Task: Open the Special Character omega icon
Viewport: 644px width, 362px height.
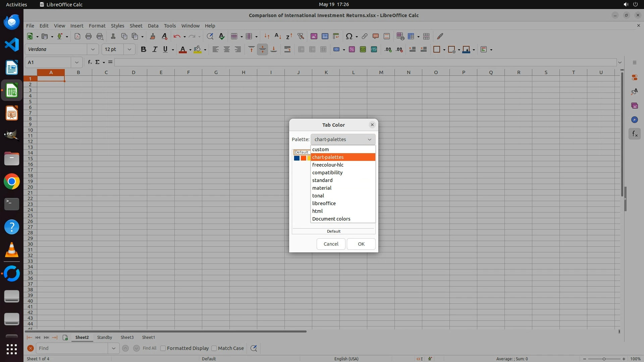Action: point(349,36)
